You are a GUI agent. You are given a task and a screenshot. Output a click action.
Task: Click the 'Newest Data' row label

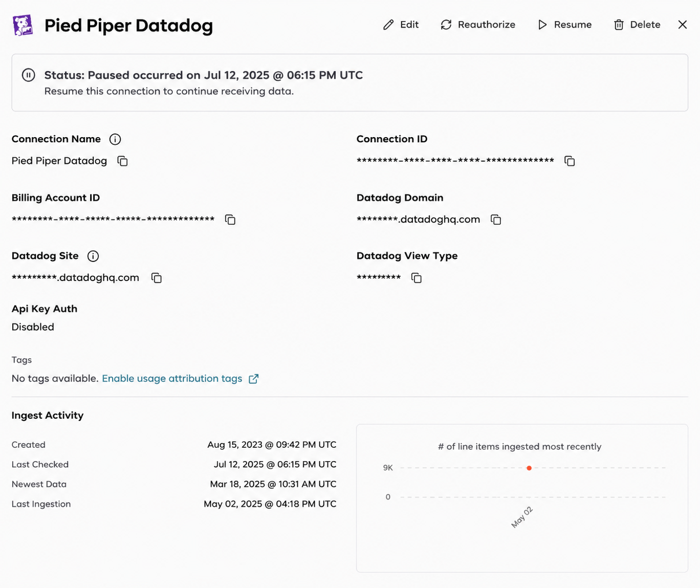point(39,484)
